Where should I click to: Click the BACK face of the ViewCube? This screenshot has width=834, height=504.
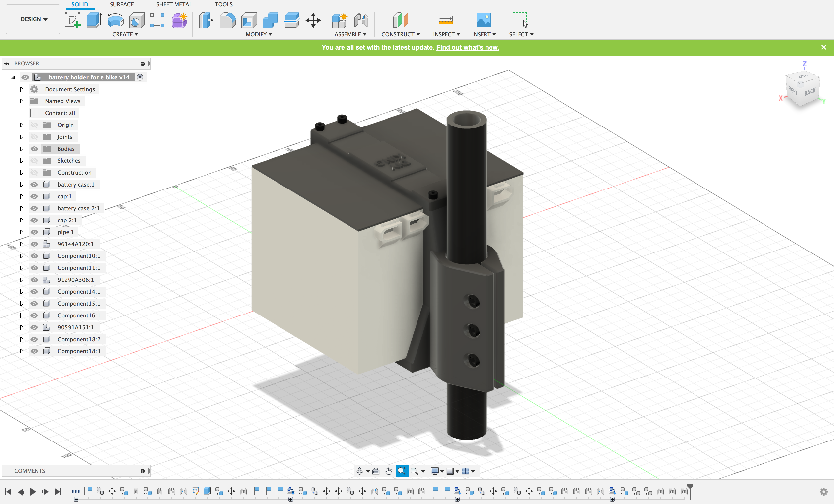pyautogui.click(x=810, y=92)
